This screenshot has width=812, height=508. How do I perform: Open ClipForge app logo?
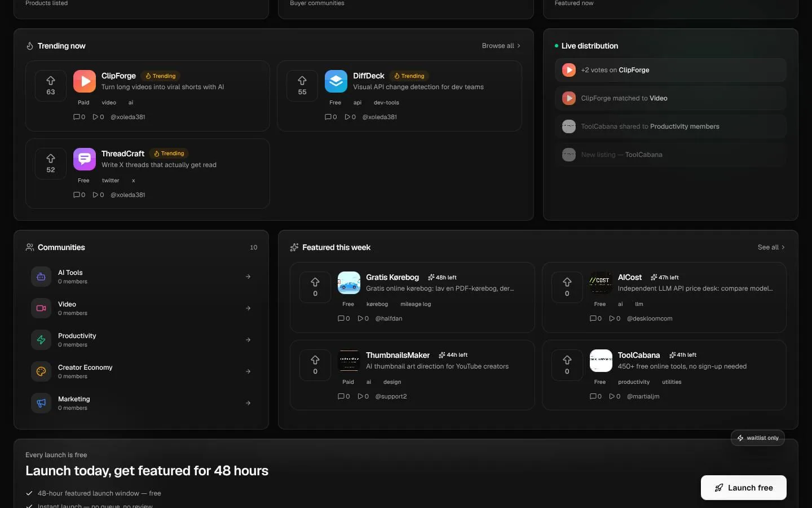click(x=85, y=81)
